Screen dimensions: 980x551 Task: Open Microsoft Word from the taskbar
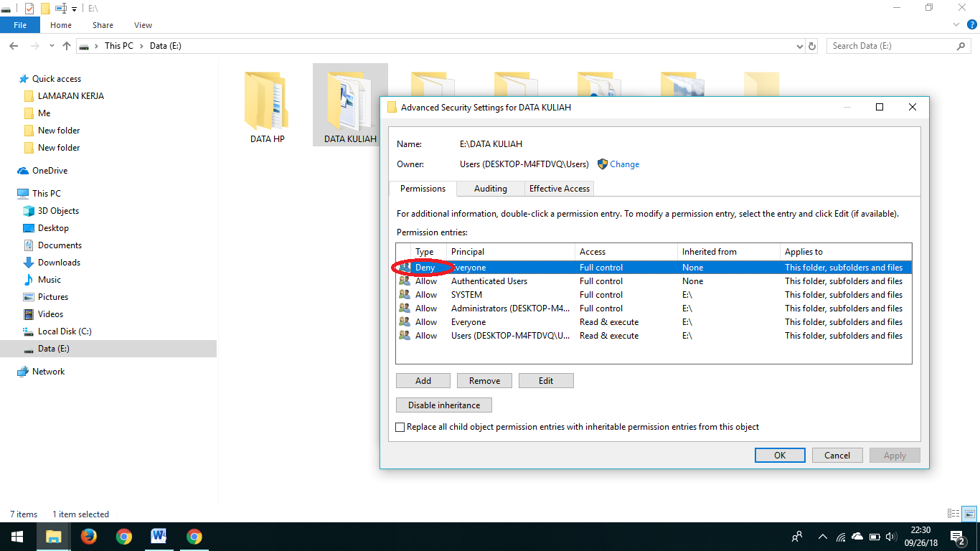click(x=158, y=536)
